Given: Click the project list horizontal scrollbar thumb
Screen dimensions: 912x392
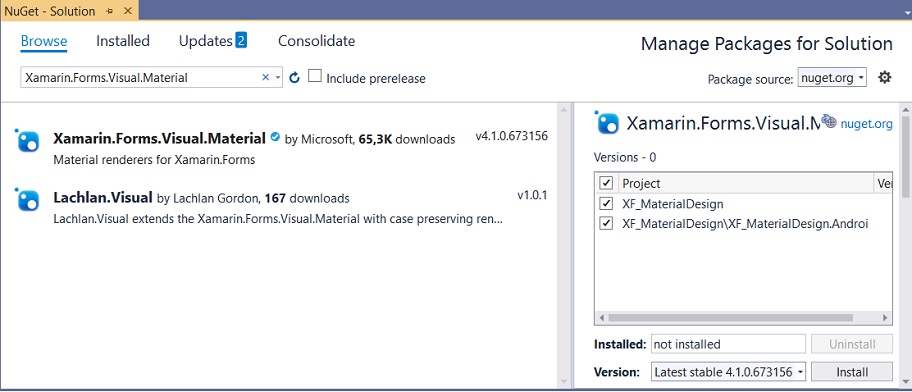Looking at the screenshot, I should tap(731, 318).
